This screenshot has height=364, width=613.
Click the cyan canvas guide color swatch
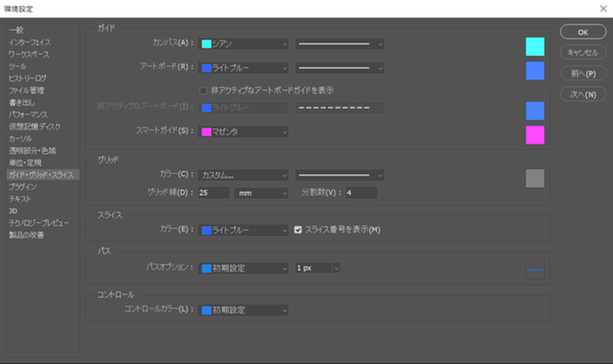click(x=535, y=46)
